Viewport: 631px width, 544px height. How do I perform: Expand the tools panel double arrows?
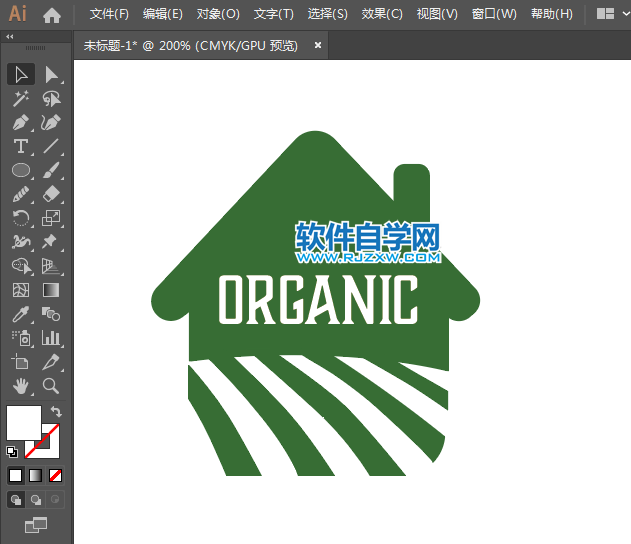tap(10, 36)
